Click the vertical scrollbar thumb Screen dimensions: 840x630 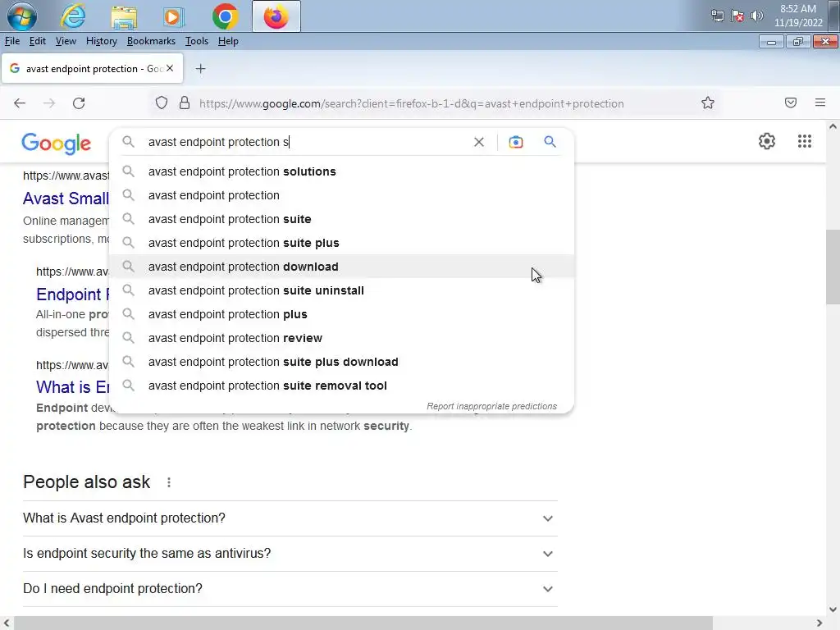(x=833, y=267)
